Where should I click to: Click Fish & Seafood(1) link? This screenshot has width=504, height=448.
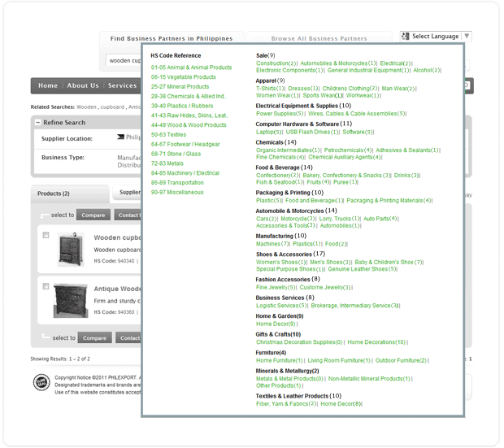coord(280,182)
